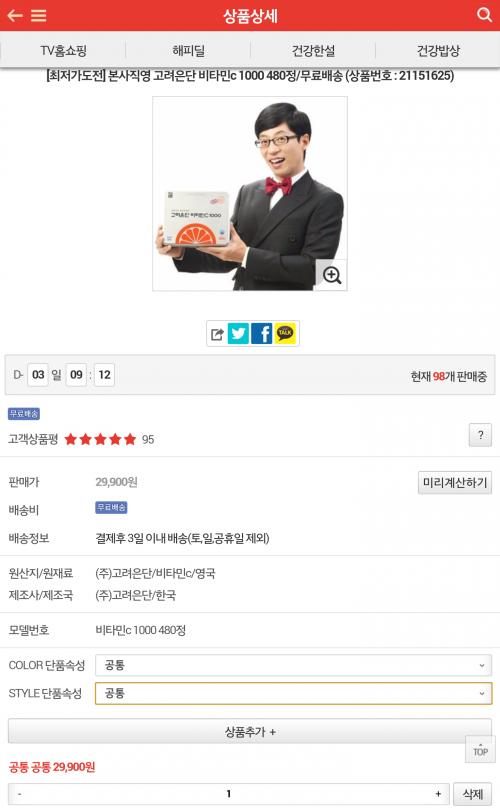Viewport: 500px width, 808px height.
Task: Share product on Facebook
Action: [x=262, y=334]
